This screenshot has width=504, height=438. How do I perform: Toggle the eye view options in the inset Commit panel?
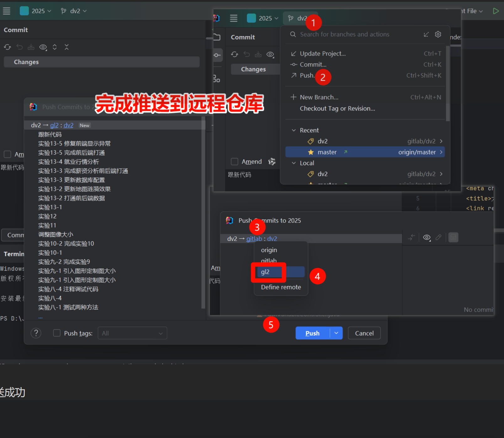click(270, 55)
